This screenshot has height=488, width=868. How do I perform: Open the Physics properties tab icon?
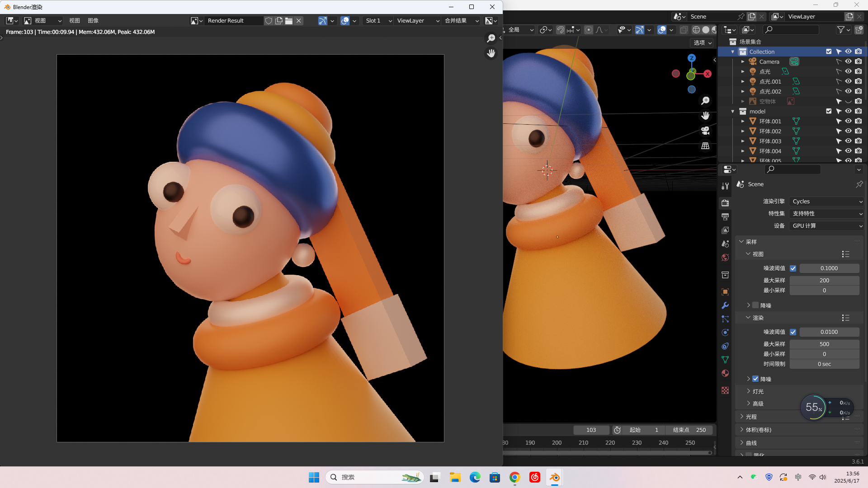tap(725, 333)
